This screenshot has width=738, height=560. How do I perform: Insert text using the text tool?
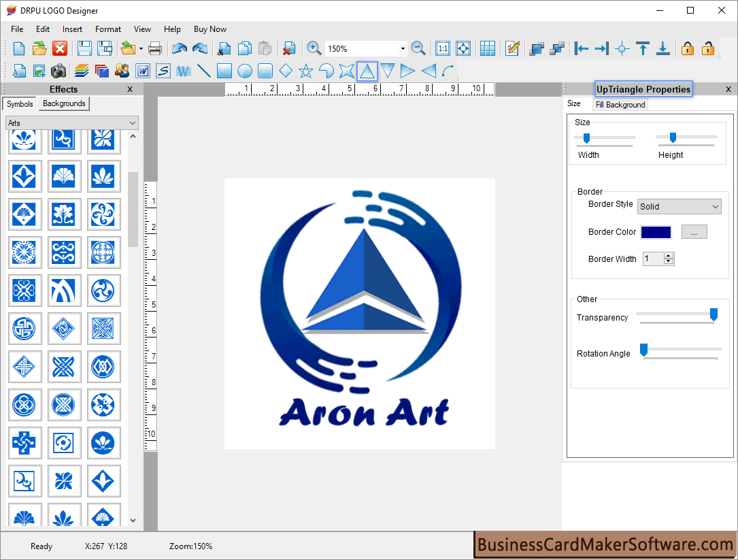pos(19,71)
